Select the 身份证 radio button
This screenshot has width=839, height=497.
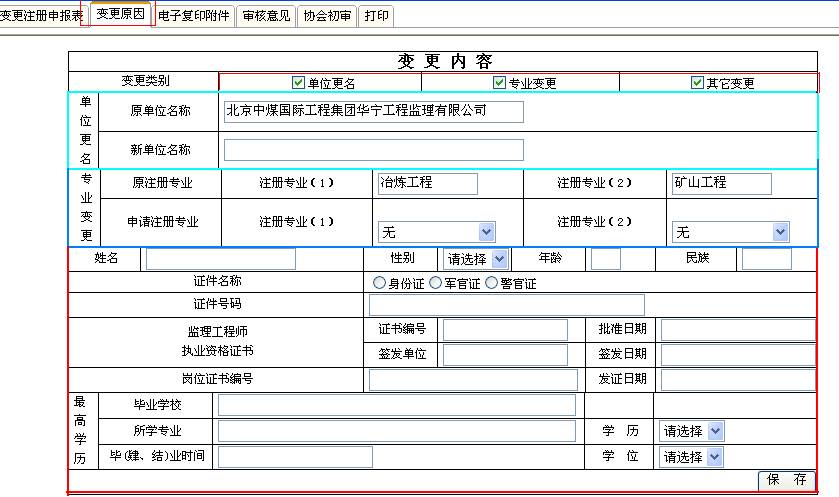[x=379, y=283]
